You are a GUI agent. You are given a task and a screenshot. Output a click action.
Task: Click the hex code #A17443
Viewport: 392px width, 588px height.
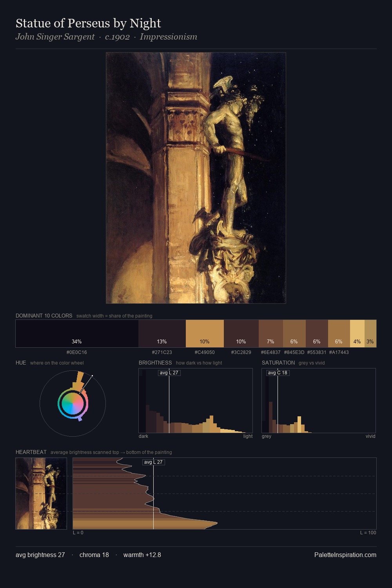tap(339, 352)
